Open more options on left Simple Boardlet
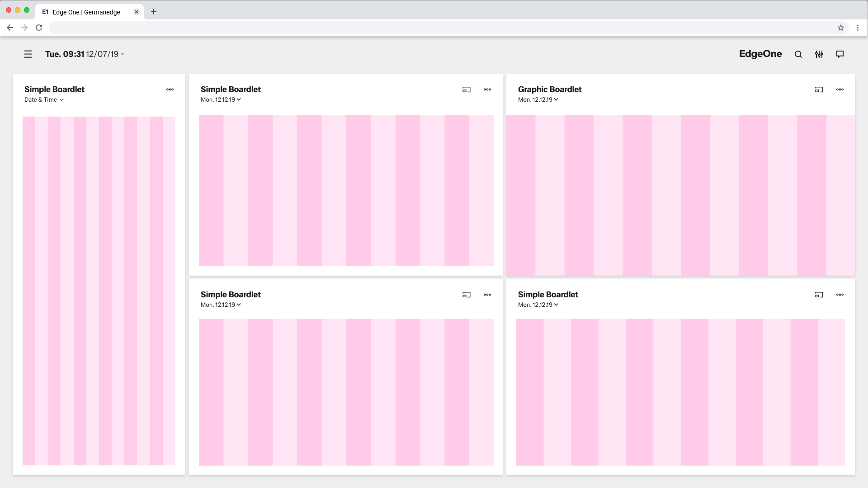Viewport: 868px width, 488px height. click(x=170, y=89)
